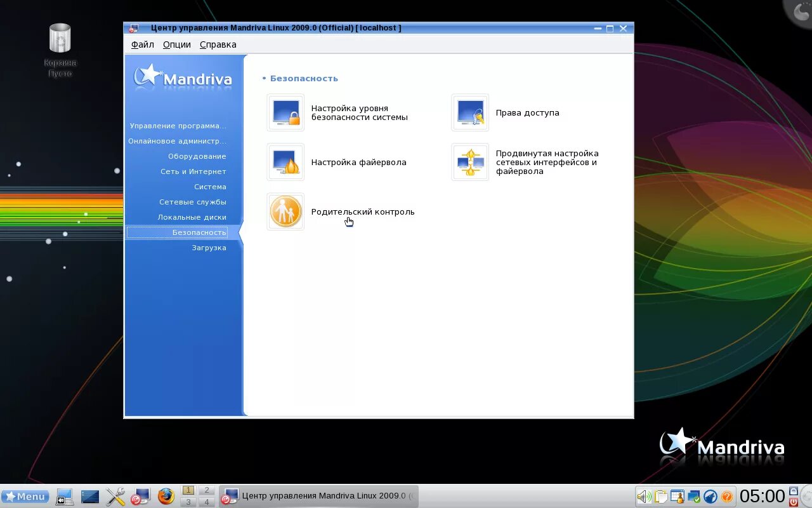
Task: Minimize the Mandriva Control Center window
Action: [598, 29]
